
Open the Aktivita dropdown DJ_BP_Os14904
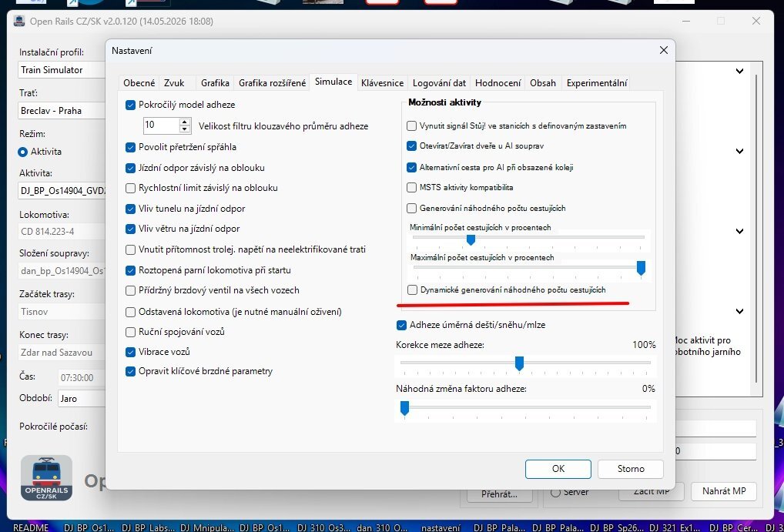[x=62, y=190]
